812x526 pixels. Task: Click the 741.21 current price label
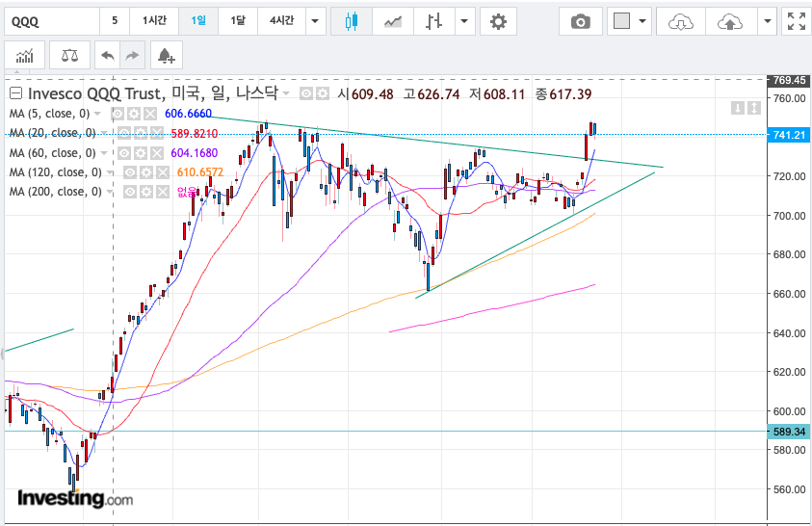(x=789, y=135)
